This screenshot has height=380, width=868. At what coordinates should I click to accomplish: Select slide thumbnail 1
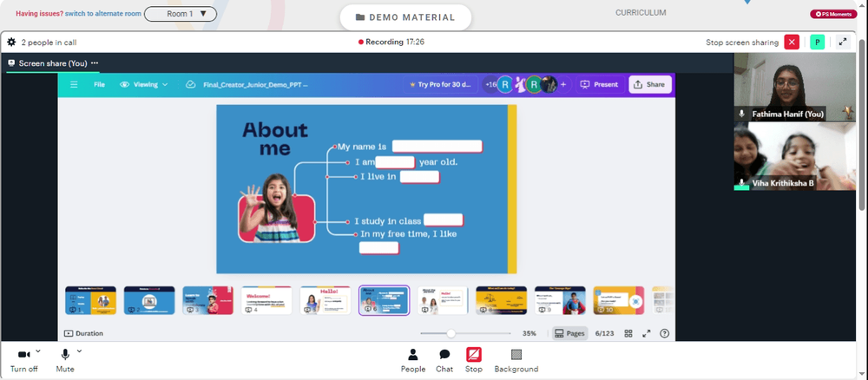click(x=91, y=300)
